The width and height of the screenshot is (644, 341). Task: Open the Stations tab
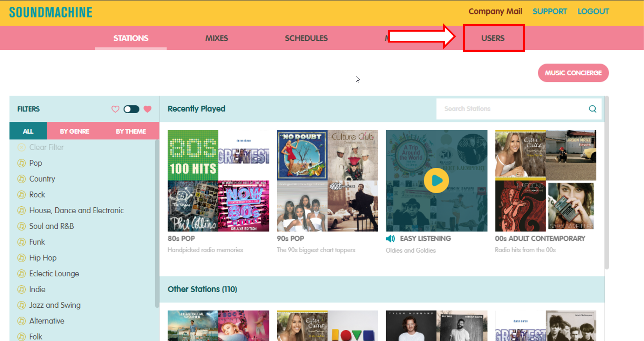point(131,38)
